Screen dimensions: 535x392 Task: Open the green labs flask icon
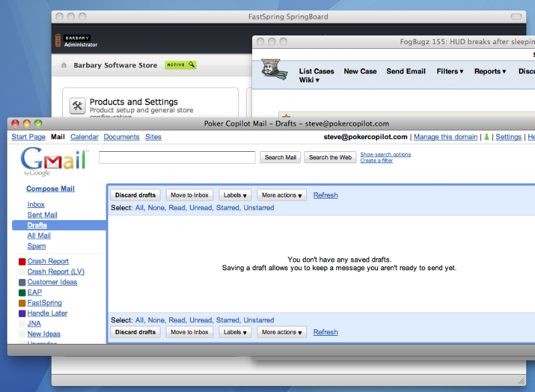tap(487, 137)
